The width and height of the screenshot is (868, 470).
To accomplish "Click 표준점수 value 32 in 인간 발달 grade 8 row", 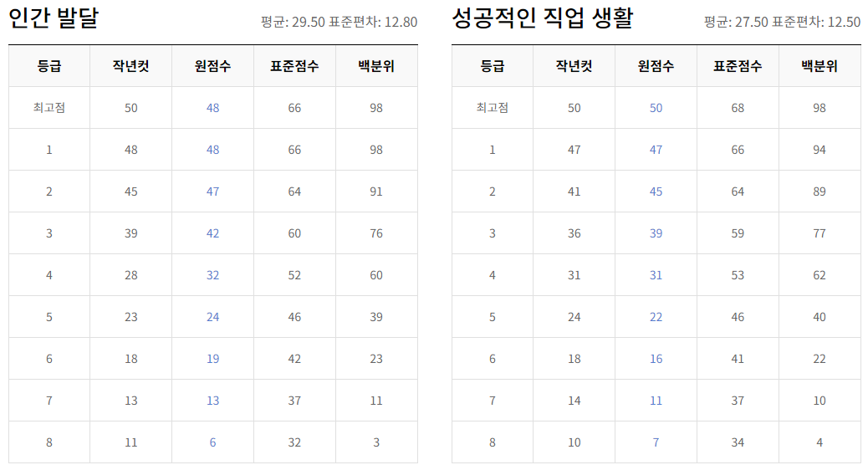I will pyautogui.click(x=294, y=442).
